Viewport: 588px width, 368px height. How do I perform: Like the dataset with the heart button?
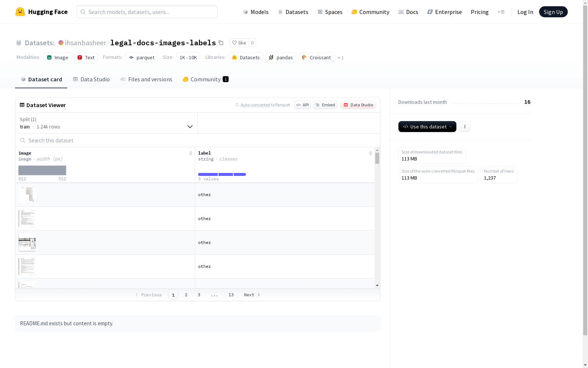239,43
